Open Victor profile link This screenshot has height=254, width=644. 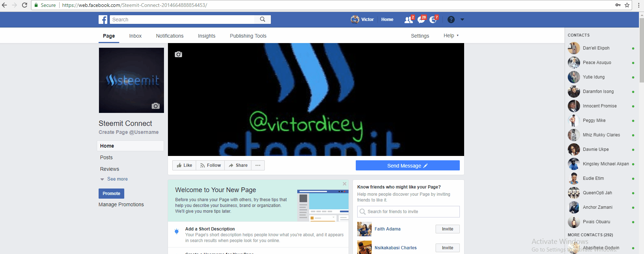tap(362, 20)
